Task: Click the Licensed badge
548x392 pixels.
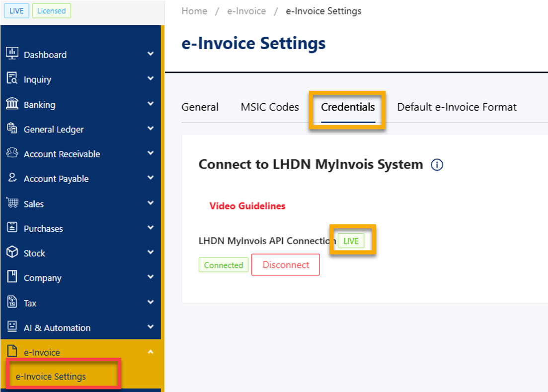Action: point(51,11)
